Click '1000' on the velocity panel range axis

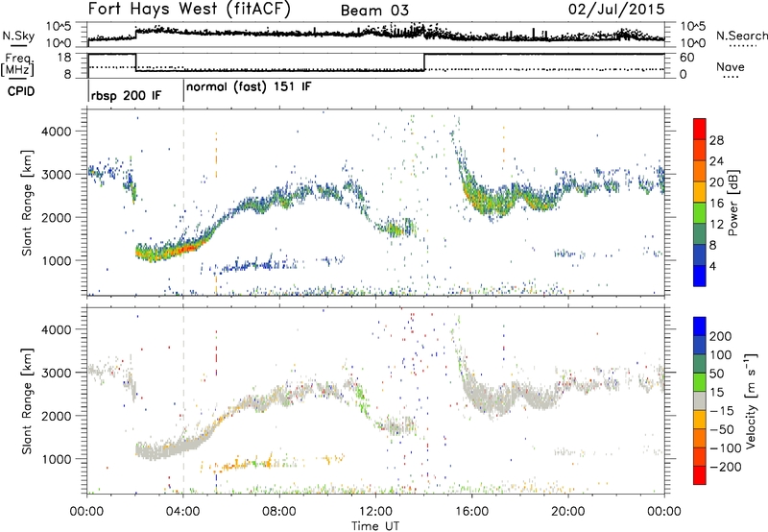56,459
